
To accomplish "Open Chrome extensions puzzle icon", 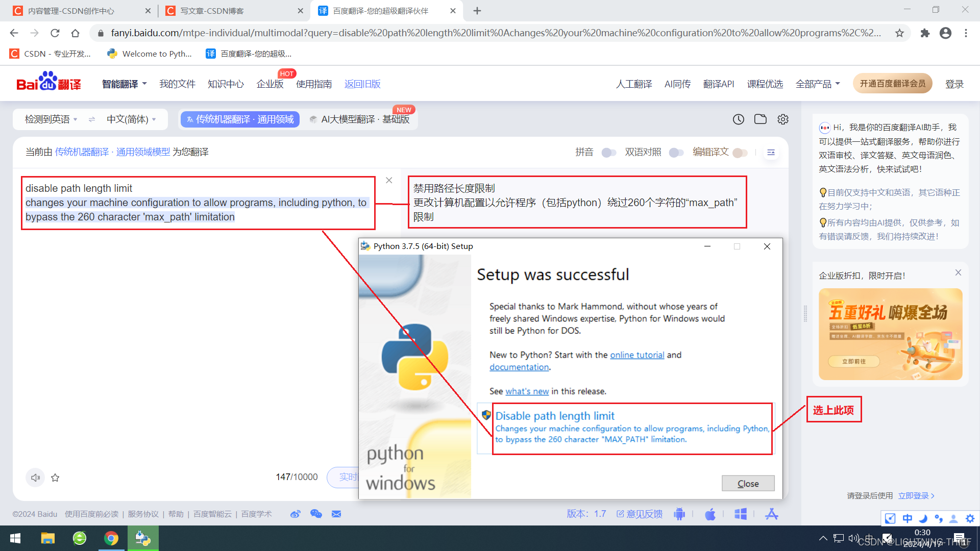I will (x=925, y=33).
